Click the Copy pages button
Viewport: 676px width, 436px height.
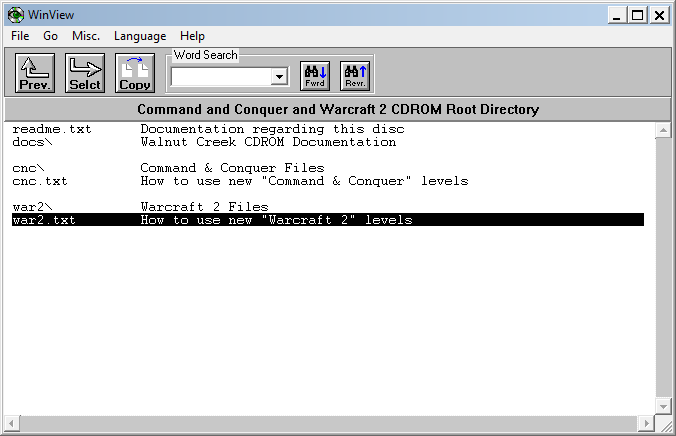(135, 73)
